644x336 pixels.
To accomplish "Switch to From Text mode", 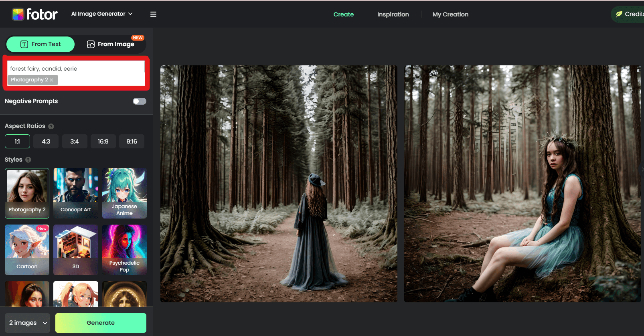I will tap(41, 44).
